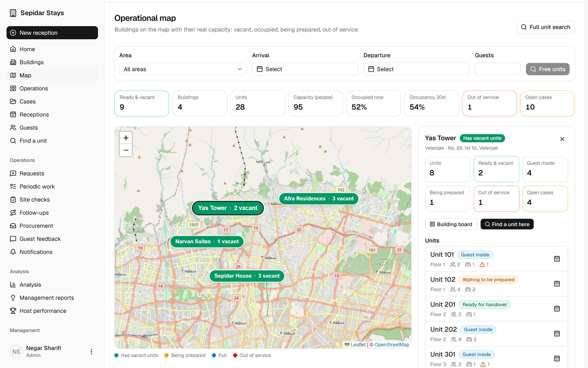Click the OpenStreetMap link
This screenshot has height=368, width=588.
pos(392,345)
